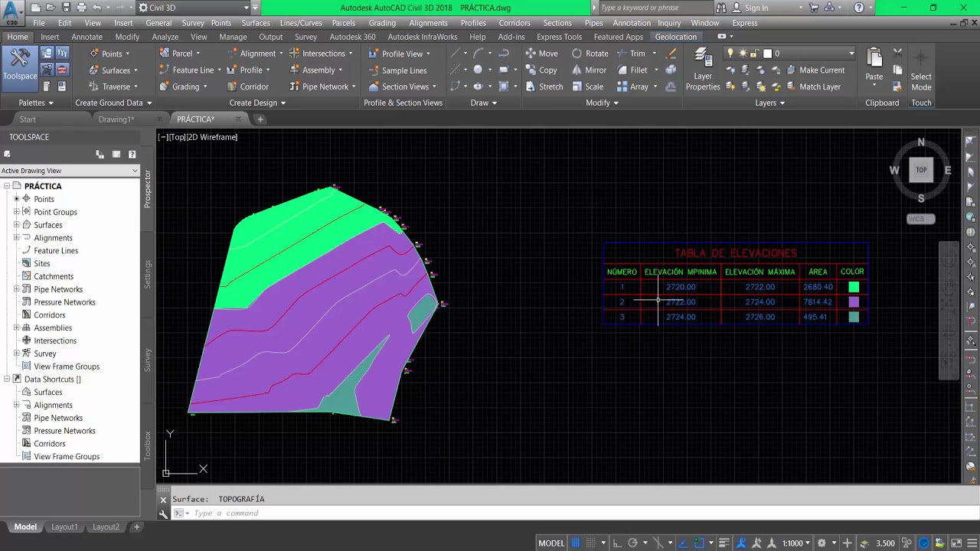Switch to the Drawing1* document tab
This screenshot has width=980, height=551.
point(116,119)
